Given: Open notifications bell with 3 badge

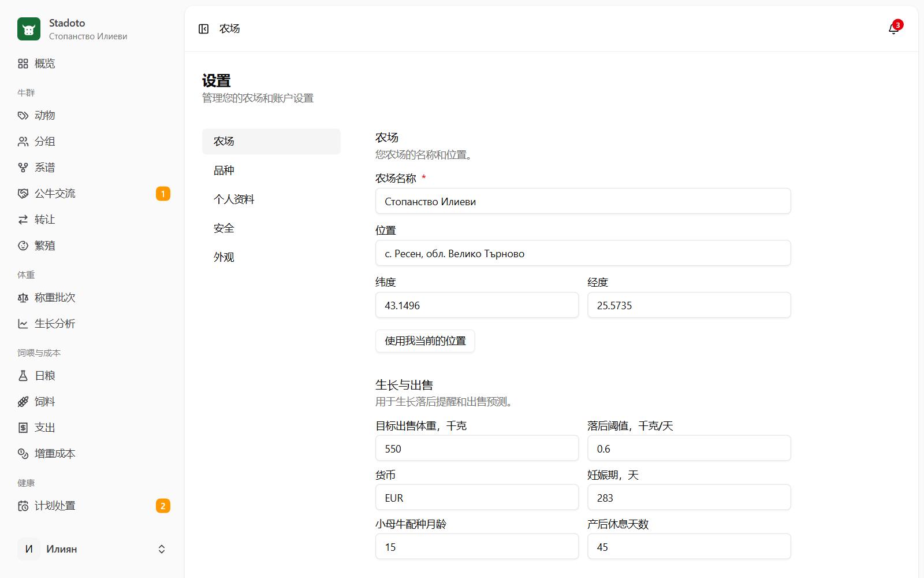Looking at the screenshot, I should [x=894, y=28].
